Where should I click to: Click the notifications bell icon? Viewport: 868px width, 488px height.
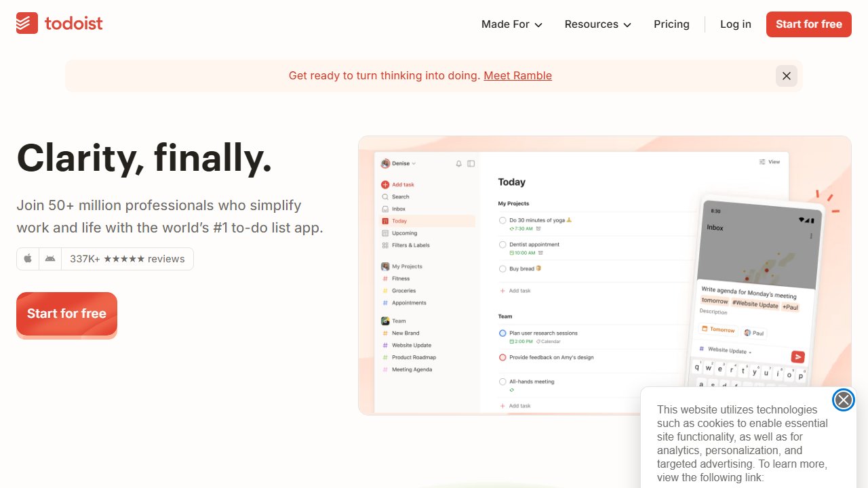458,163
